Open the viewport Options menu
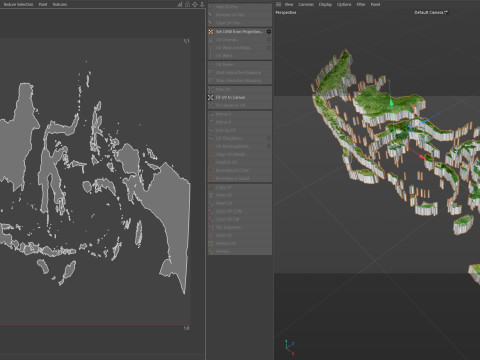 click(x=344, y=4)
